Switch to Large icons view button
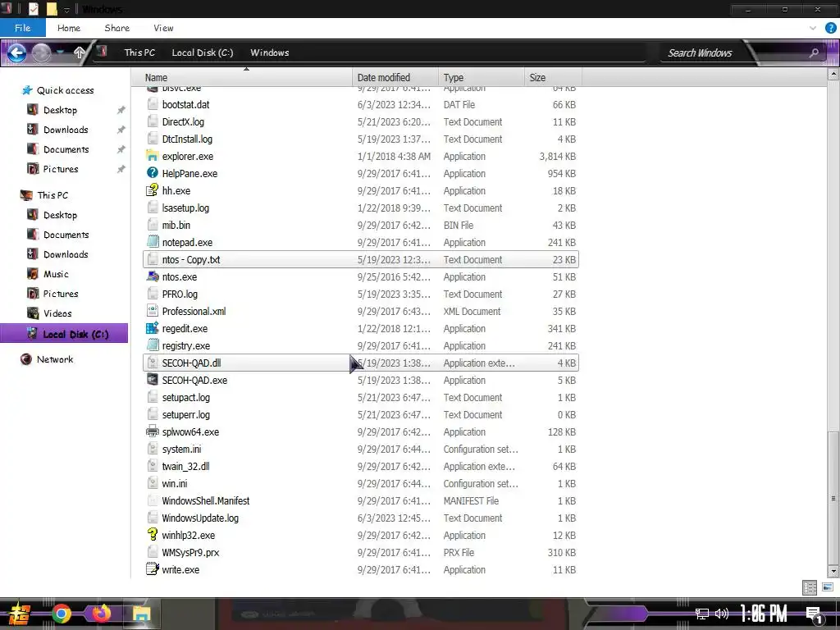The height and width of the screenshot is (630, 840). click(x=828, y=587)
